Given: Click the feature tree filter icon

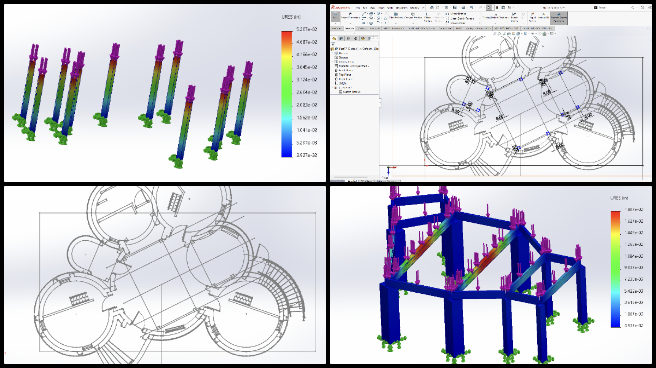Looking at the screenshot, I should [x=333, y=44].
